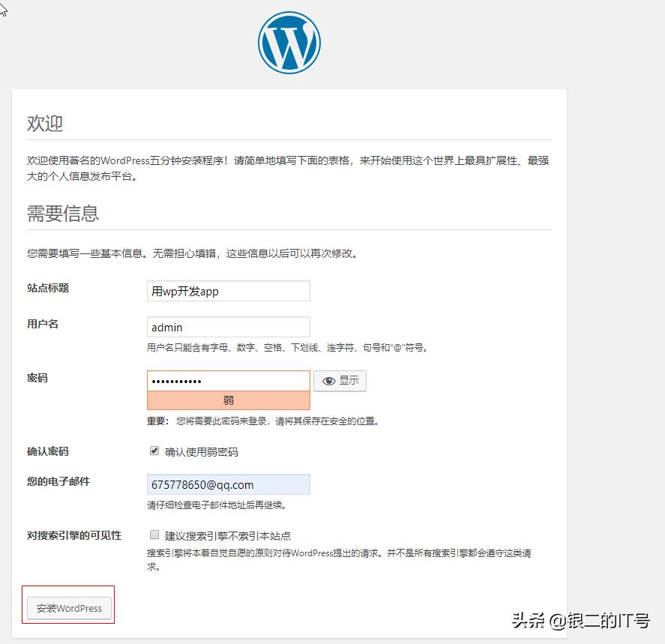665x644 pixels.
Task: Enable 建议搜索引擎不索引本站点 option
Action: 154,534
